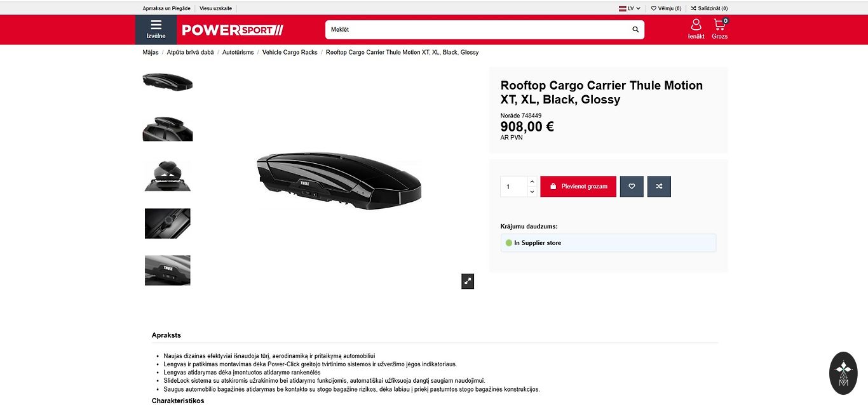Go to Vehicle Cargo Racks breadcrumb
The height and width of the screenshot is (405, 868).
[290, 52]
